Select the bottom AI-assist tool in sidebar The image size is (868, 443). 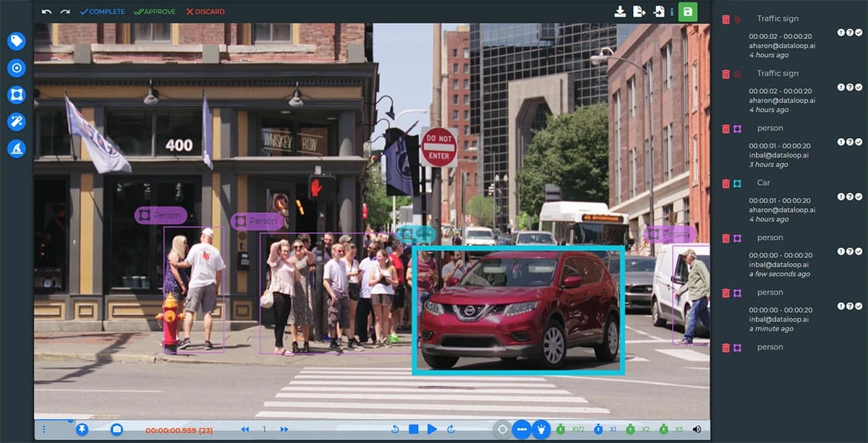click(16, 148)
